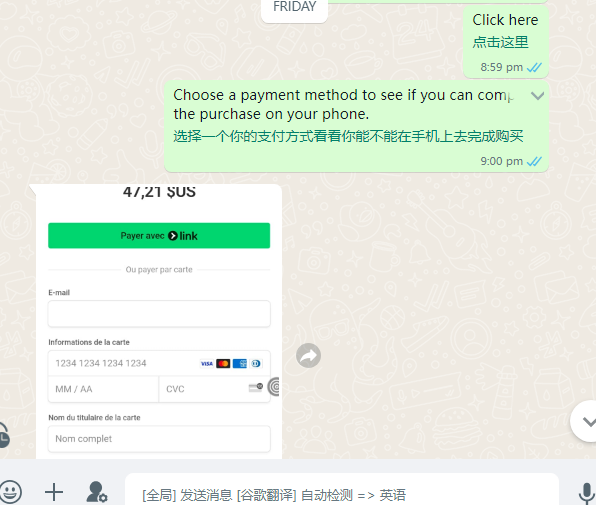Click the Nom complet name field
This screenshot has height=505, width=596.
pos(159,439)
